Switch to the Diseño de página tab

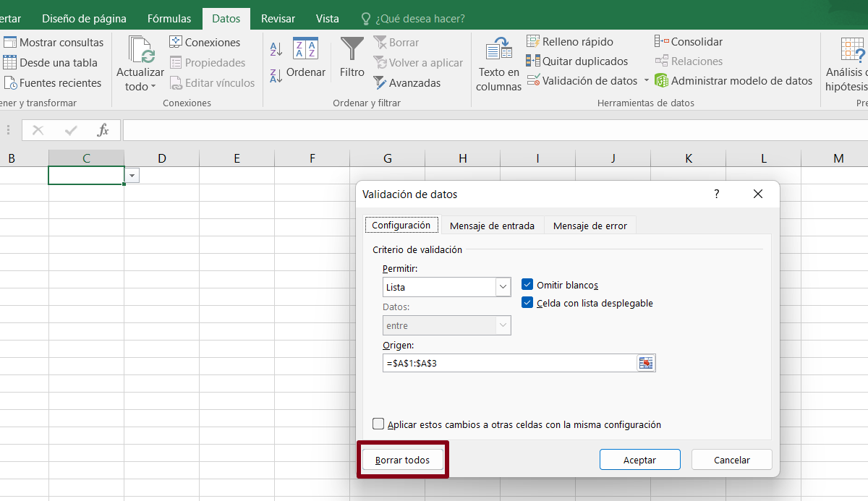click(x=84, y=18)
